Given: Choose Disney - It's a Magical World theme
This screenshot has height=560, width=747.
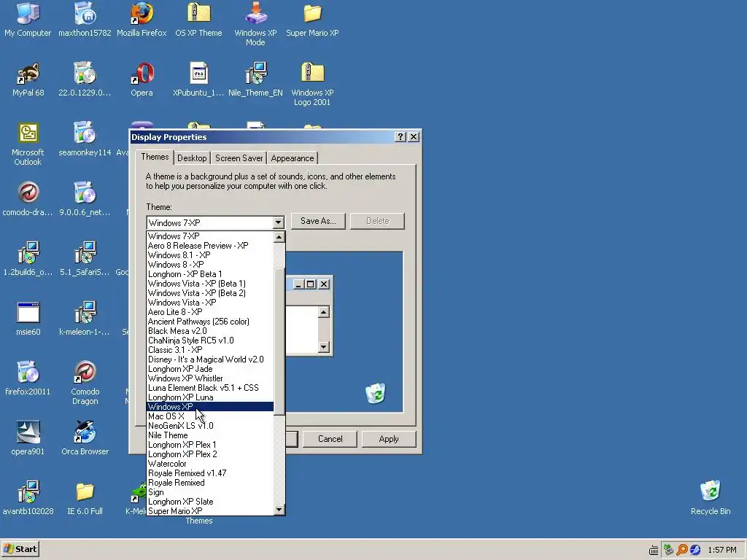Looking at the screenshot, I should point(210,359).
